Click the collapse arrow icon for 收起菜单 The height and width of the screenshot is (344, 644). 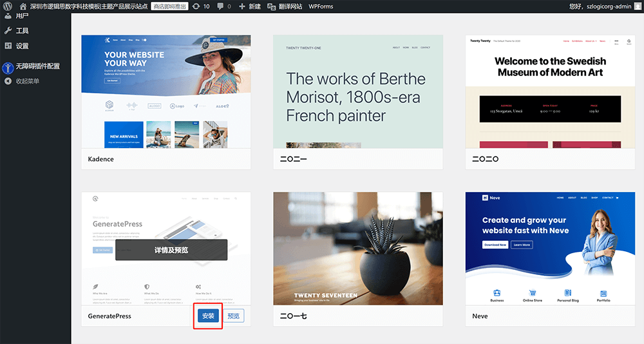8,81
